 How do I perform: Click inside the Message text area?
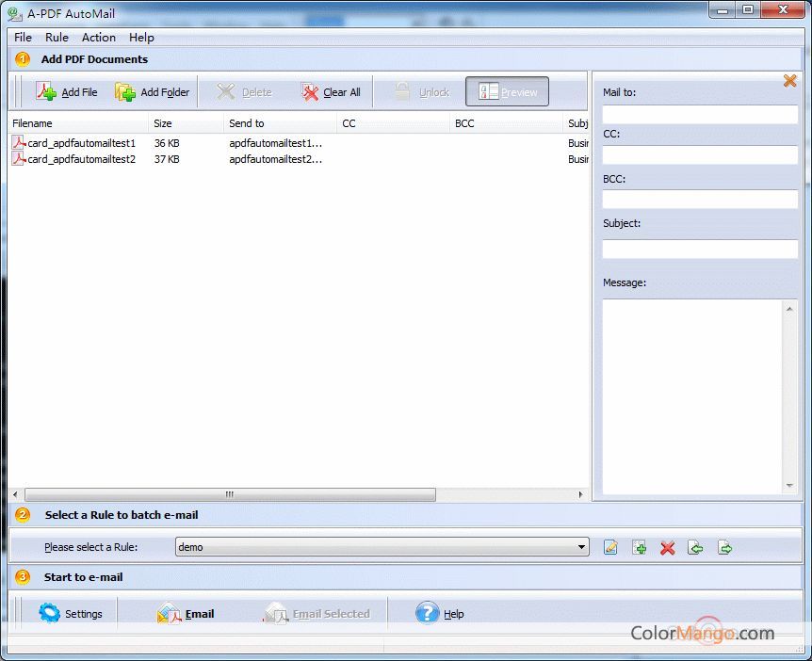692,396
